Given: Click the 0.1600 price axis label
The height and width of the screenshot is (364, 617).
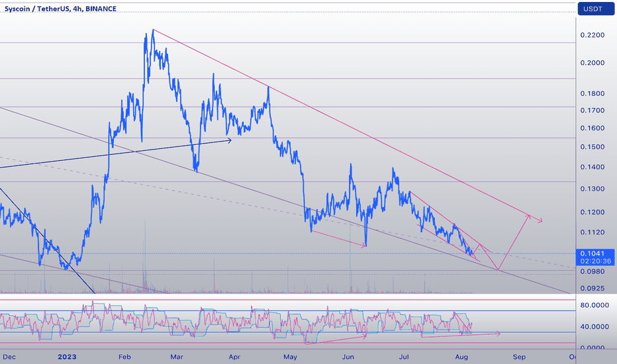Looking at the screenshot, I should coord(593,128).
